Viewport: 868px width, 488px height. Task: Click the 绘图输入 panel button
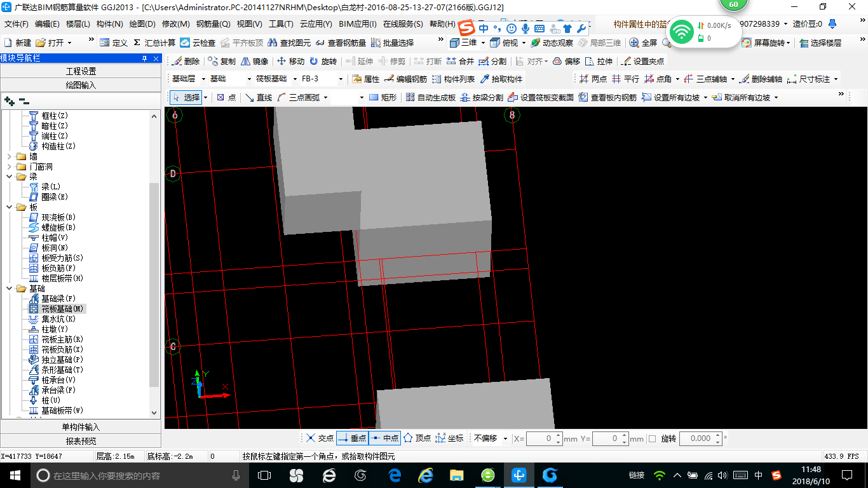(81, 85)
